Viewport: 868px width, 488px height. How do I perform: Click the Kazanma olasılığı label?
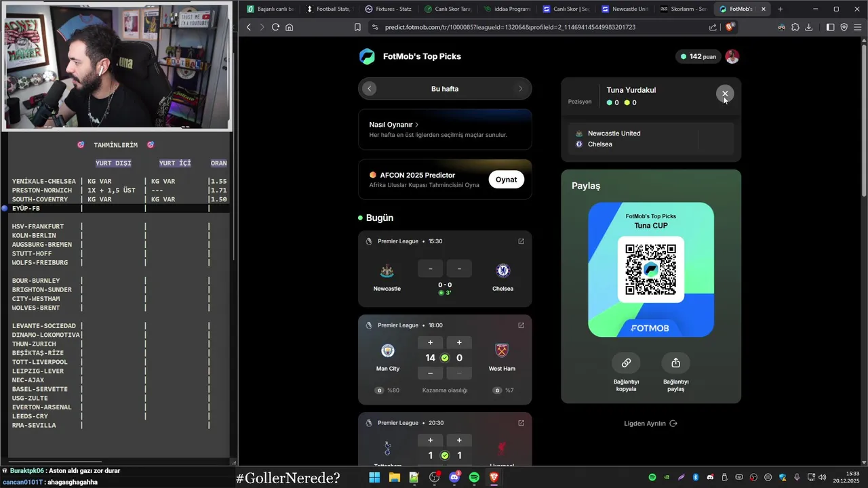coord(444,390)
